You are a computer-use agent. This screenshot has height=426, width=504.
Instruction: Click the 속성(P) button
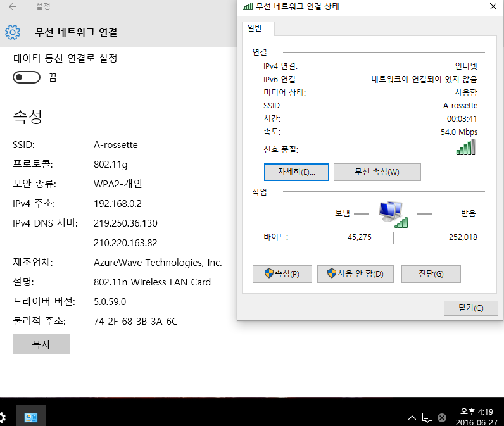[x=282, y=274]
